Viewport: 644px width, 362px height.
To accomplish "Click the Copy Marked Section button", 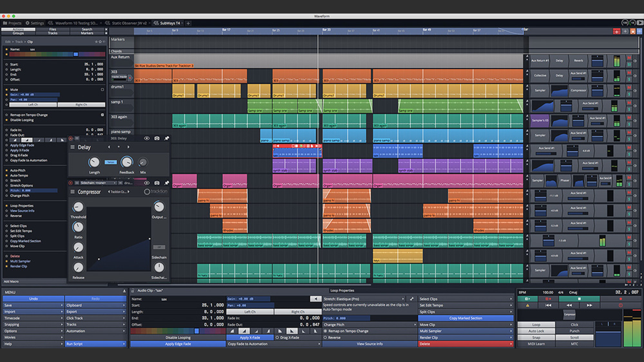I will [x=465, y=318].
